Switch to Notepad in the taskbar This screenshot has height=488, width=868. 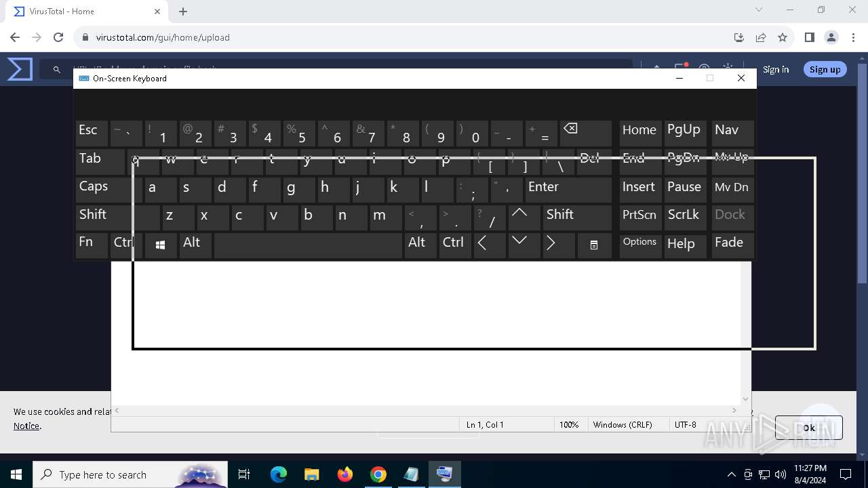(412, 474)
